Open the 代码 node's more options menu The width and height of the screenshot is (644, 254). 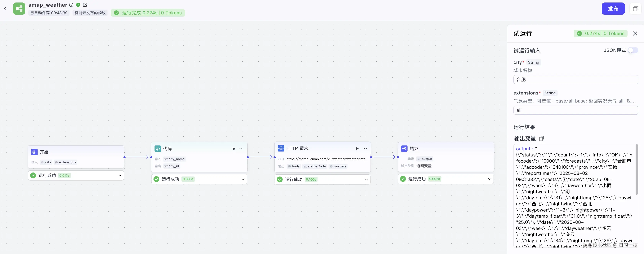pyautogui.click(x=241, y=149)
